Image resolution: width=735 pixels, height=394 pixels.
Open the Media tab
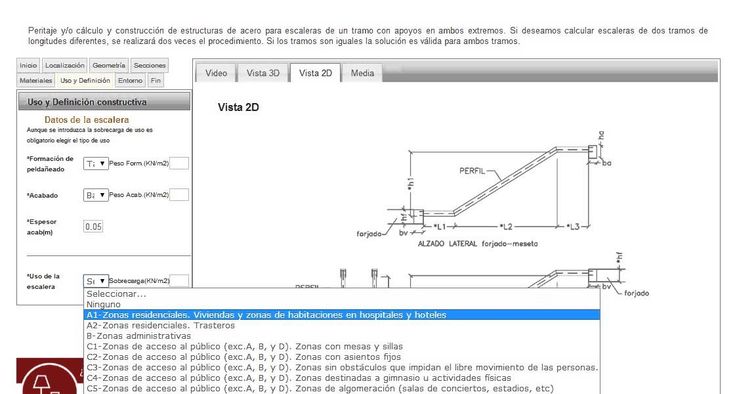point(362,73)
